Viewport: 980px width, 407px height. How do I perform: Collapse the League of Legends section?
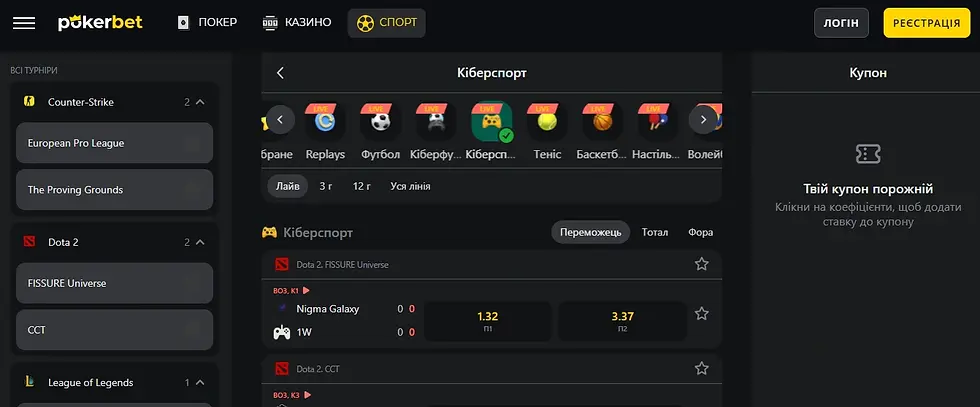(x=200, y=383)
